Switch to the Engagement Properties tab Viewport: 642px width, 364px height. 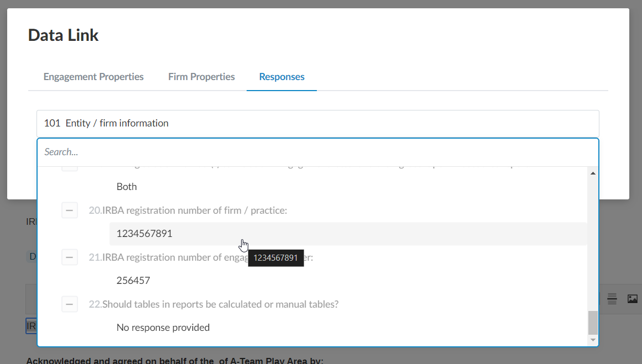pos(93,77)
